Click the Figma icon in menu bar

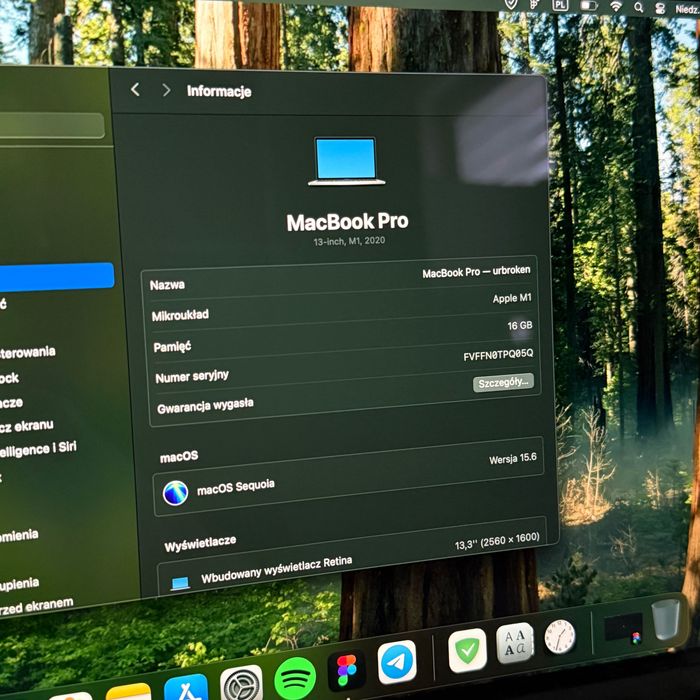point(536,4)
